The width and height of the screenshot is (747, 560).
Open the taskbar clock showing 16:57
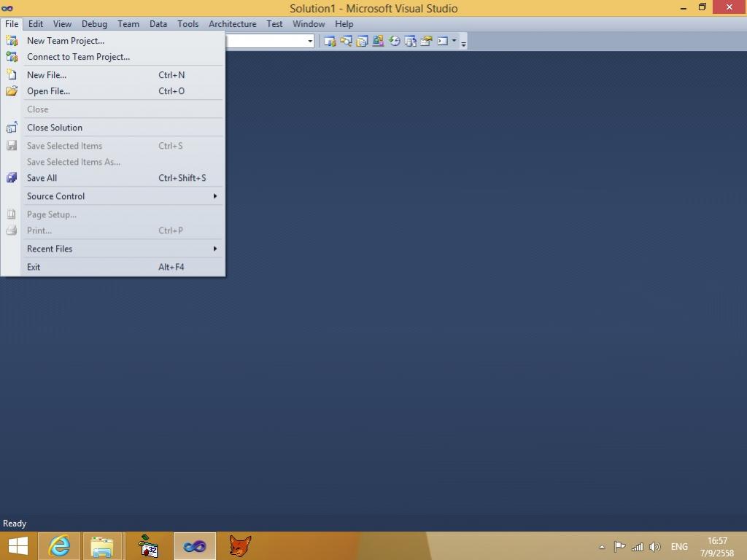click(717, 547)
